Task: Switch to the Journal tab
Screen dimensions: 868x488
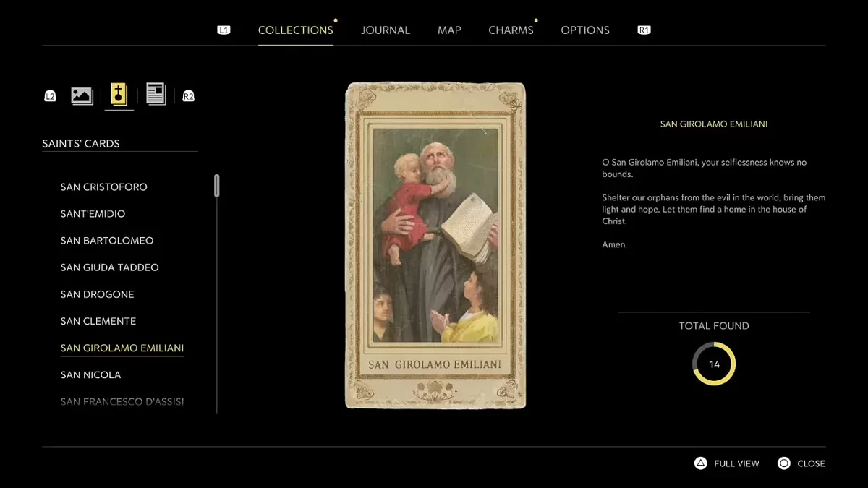Action: pyautogui.click(x=385, y=30)
